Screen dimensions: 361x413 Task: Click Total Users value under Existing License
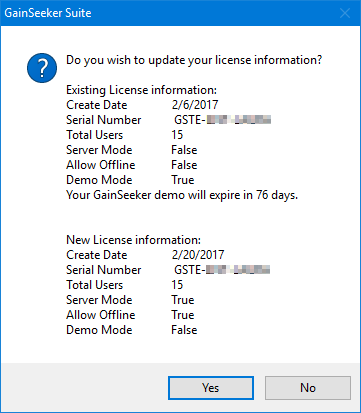tap(177, 135)
